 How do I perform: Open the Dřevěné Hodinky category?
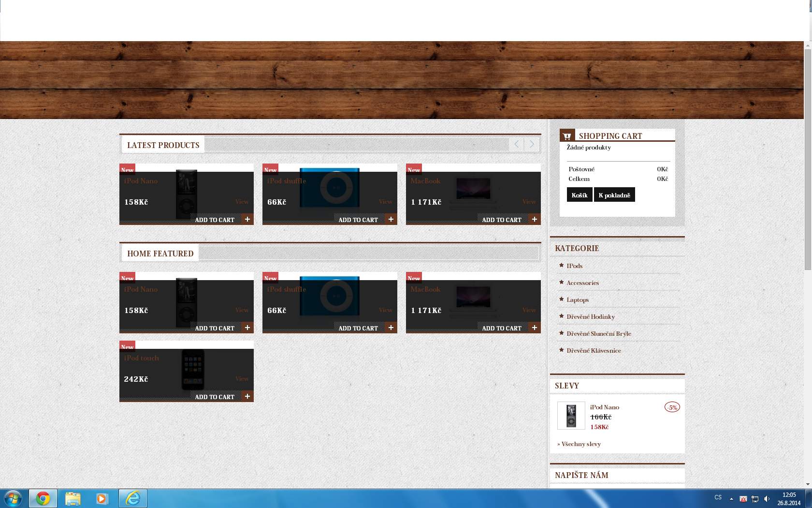pyautogui.click(x=591, y=316)
